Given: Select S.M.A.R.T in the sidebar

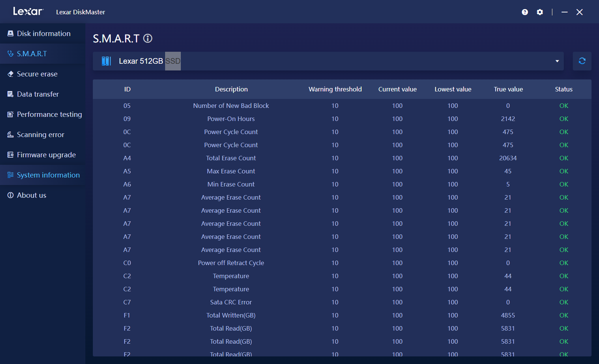Looking at the screenshot, I should [x=43, y=54].
